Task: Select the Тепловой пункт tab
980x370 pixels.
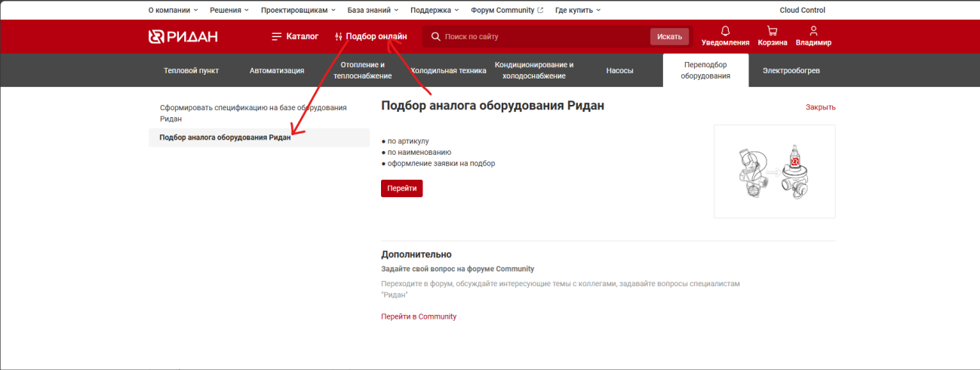Action: pos(191,70)
